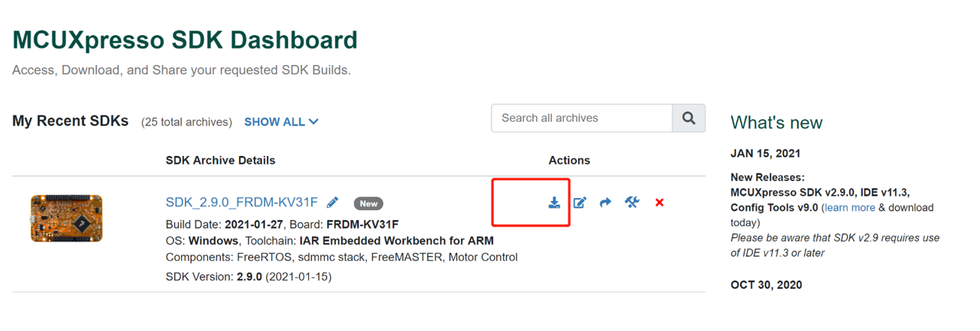Focus the Search all archives field
This screenshot has width=980, height=331.
pyautogui.click(x=582, y=118)
